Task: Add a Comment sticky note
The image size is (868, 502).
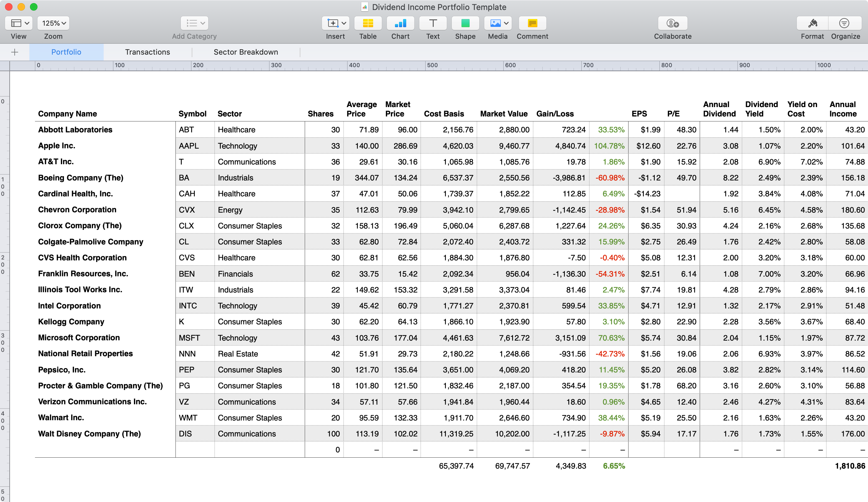Action: pyautogui.click(x=533, y=23)
